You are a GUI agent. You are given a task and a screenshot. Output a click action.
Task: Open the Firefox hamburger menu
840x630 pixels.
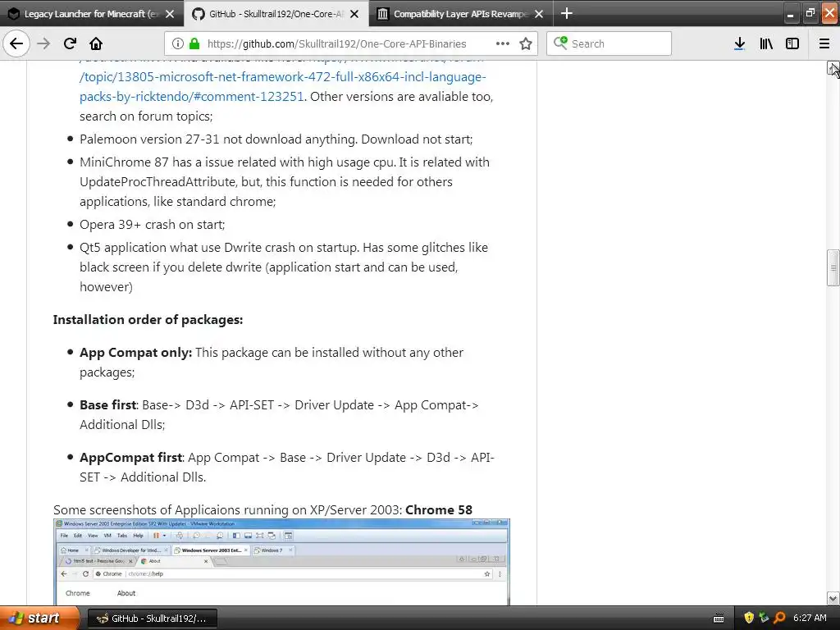[x=824, y=43]
